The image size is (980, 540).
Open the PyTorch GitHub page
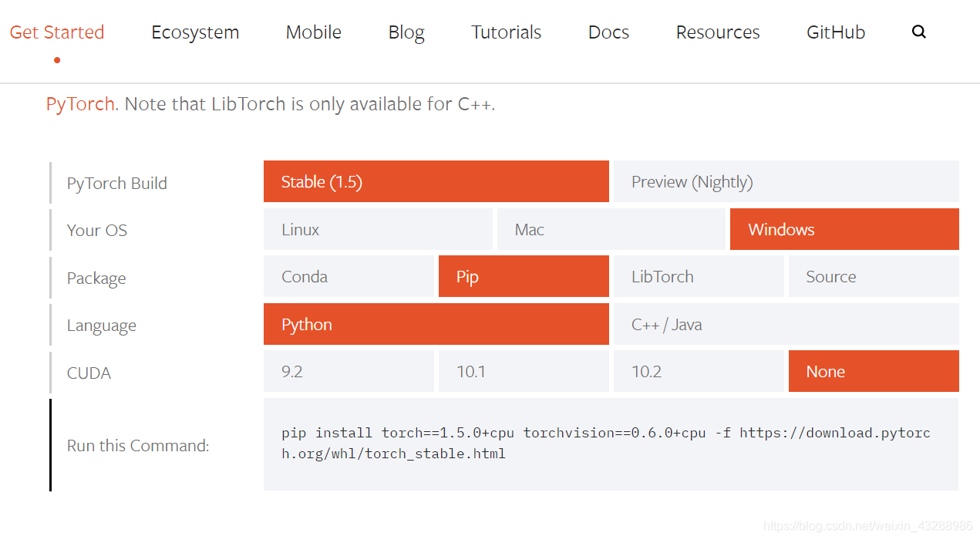(x=836, y=32)
